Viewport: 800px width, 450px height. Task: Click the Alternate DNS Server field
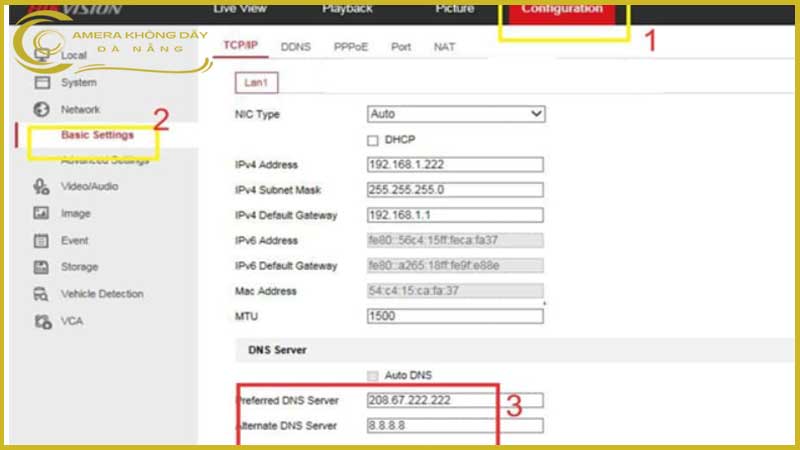455,426
